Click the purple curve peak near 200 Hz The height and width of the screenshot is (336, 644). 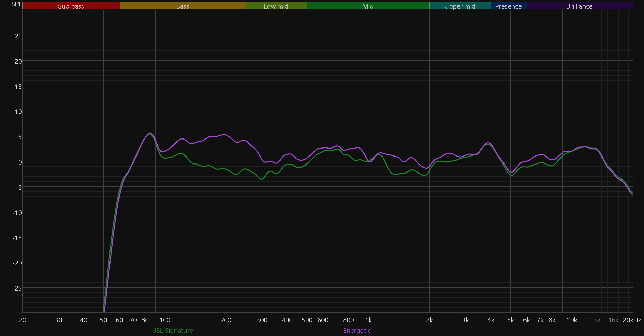click(224, 135)
